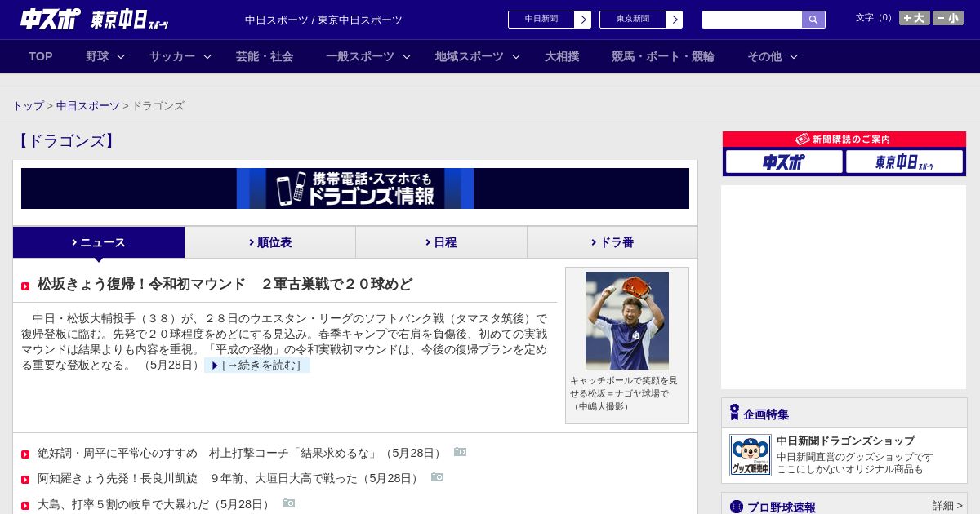Go to TOP in the navigation bar

[x=41, y=56]
